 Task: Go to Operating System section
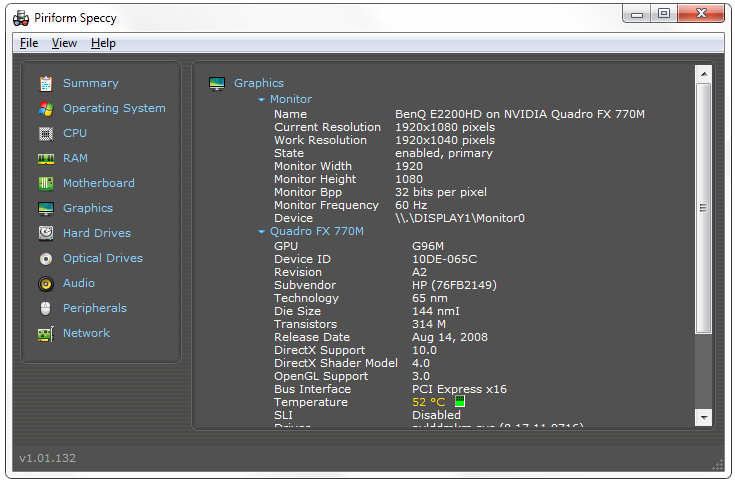[114, 108]
